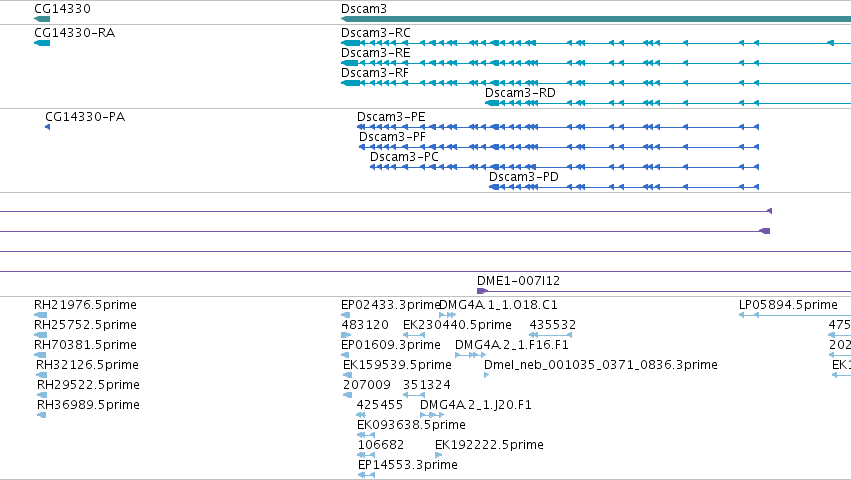
Task: Click the CG14330-PA protein arrow glyph
Action: [47, 127]
